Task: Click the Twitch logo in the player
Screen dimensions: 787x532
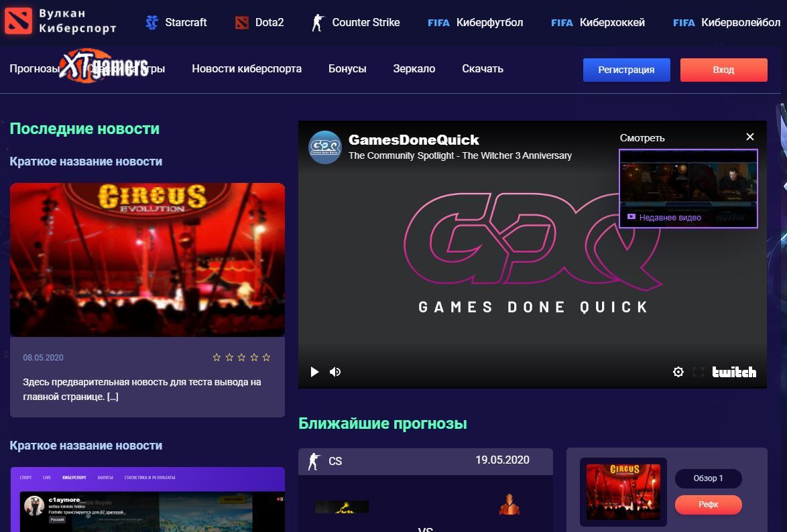Action: pyautogui.click(x=734, y=372)
